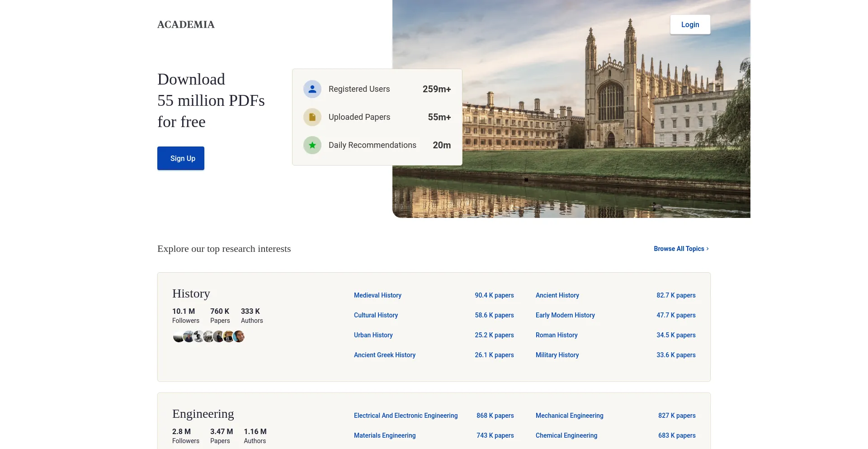Open the Materials Engineering topic

[385, 435]
